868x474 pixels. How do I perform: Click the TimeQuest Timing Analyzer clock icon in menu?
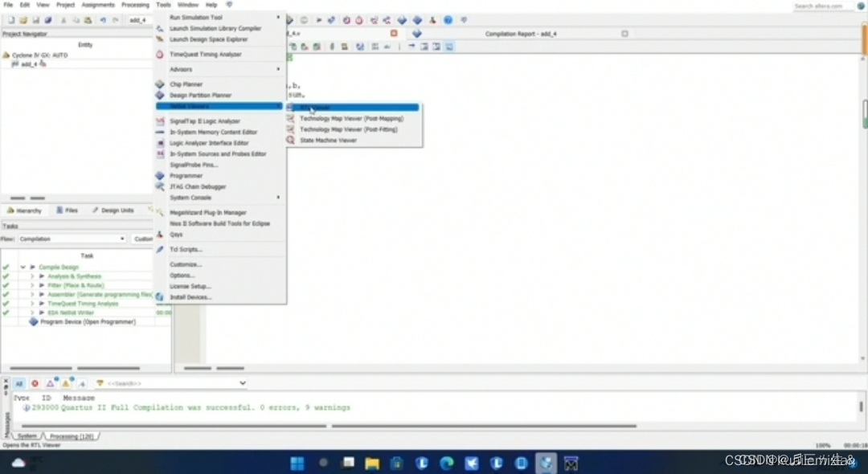tap(159, 54)
